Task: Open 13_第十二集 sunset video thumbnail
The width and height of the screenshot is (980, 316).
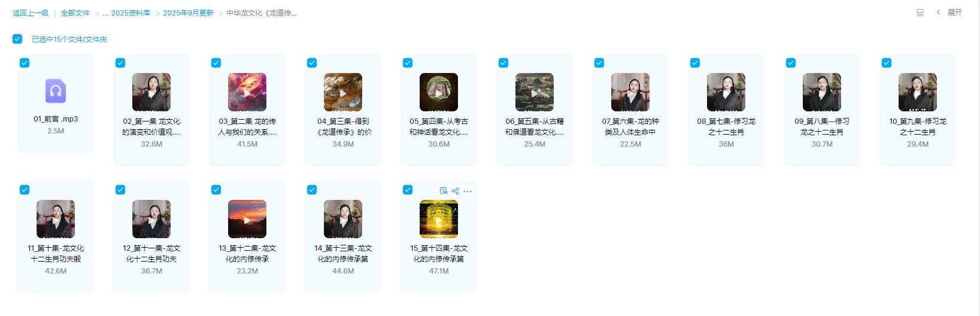Action: pos(247,219)
